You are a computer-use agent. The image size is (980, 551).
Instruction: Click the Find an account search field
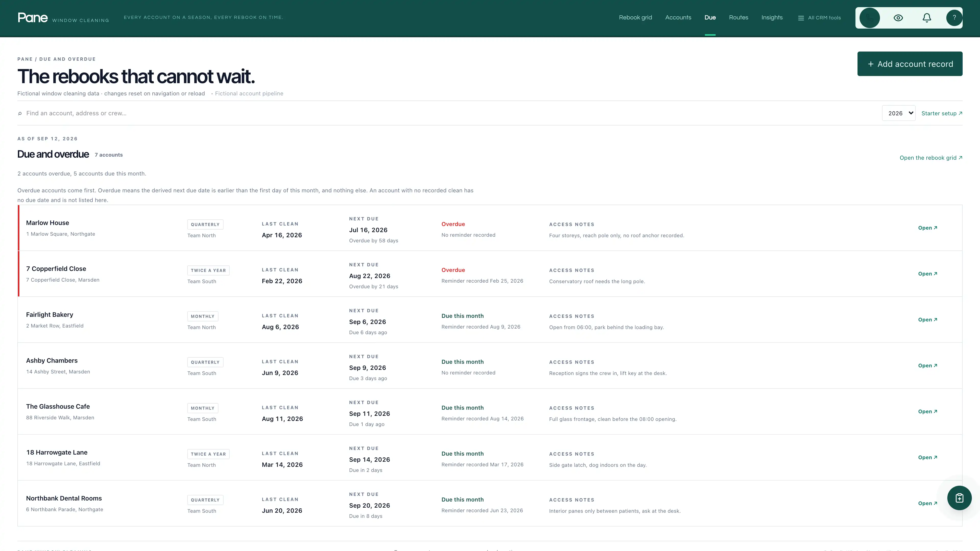pos(449,113)
